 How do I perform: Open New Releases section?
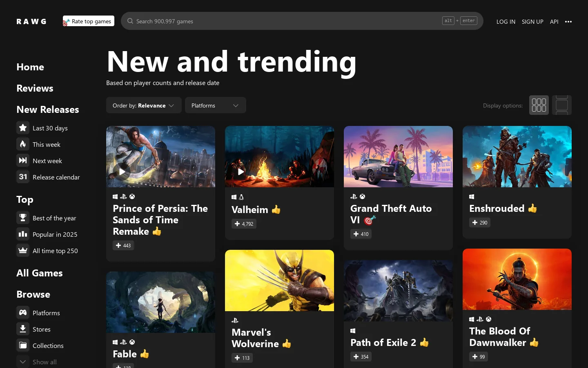48,110
